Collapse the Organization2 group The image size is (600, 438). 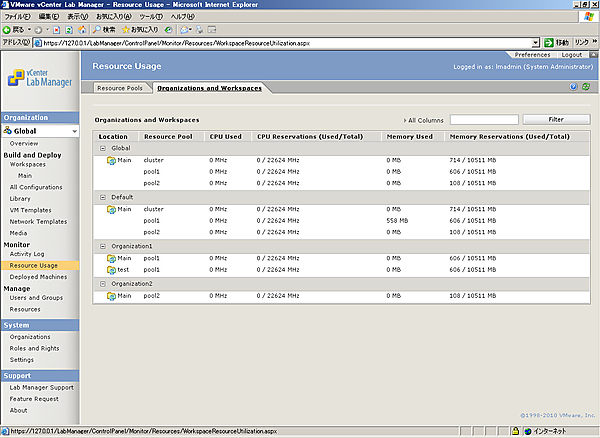(102, 283)
